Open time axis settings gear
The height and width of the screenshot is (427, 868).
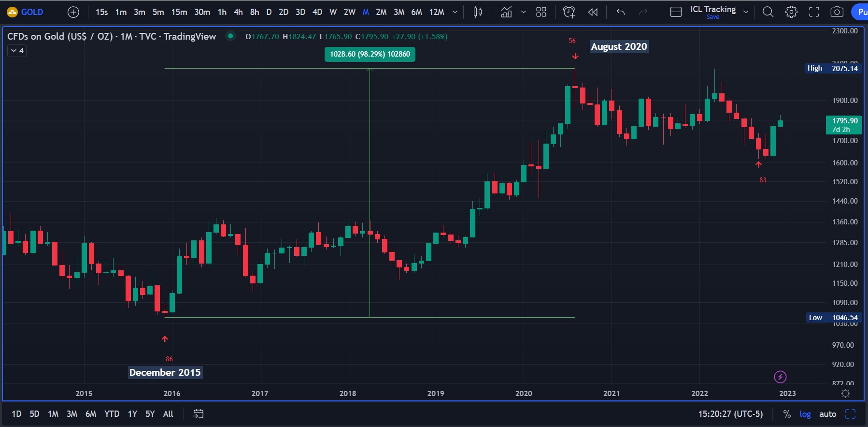point(846,393)
